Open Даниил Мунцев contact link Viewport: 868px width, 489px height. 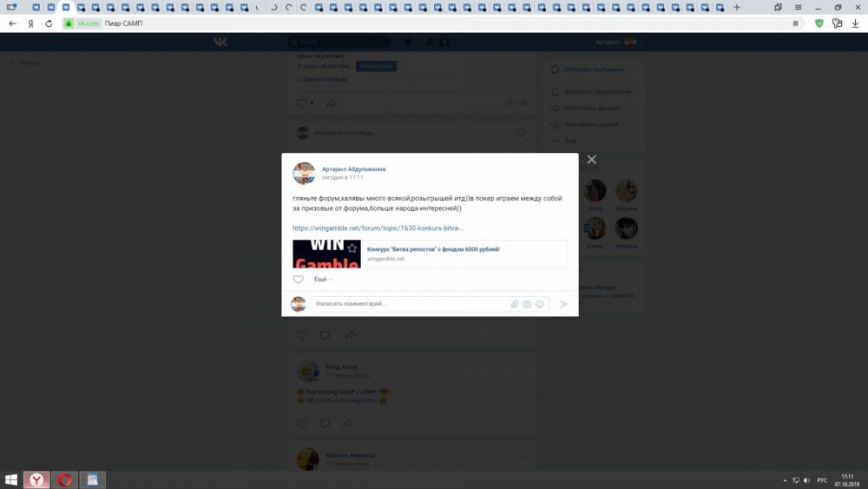point(325,79)
